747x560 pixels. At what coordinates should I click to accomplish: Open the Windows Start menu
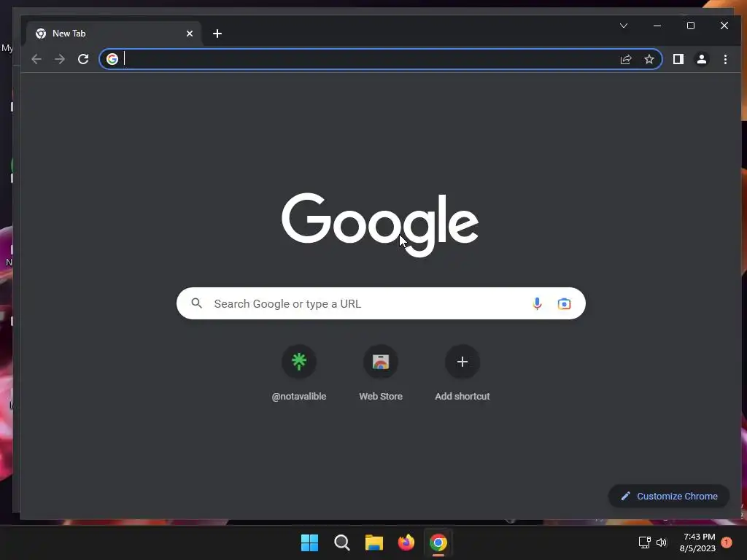(309, 542)
